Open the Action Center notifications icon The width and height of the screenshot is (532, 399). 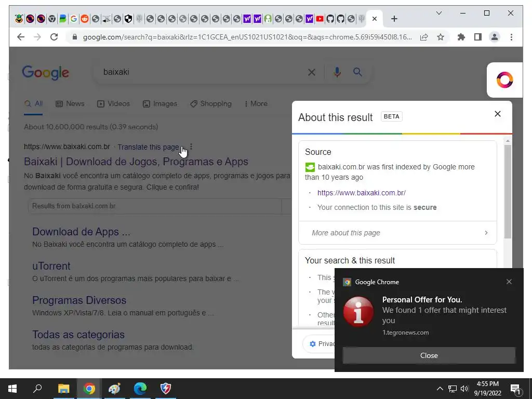click(x=516, y=389)
